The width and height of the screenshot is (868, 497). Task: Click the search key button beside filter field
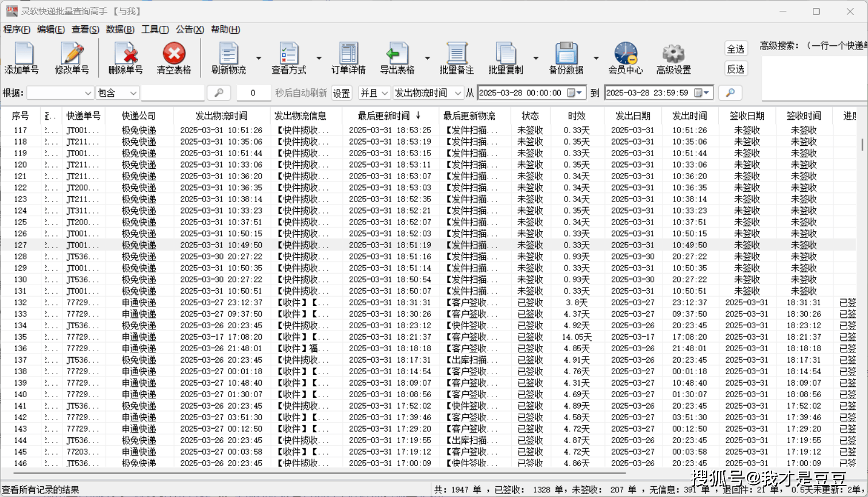pyautogui.click(x=219, y=93)
